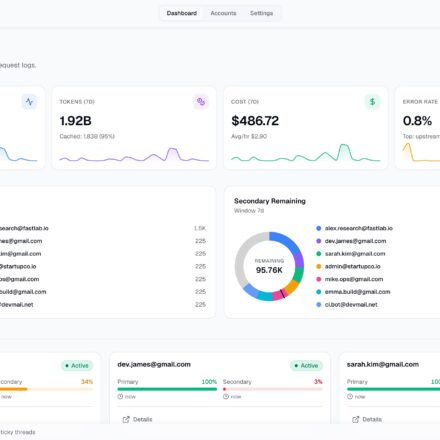Viewport: 440px width, 440px height.
Task: Click the purple legend dot for dev.james@gmail.com
Action: [x=319, y=241]
